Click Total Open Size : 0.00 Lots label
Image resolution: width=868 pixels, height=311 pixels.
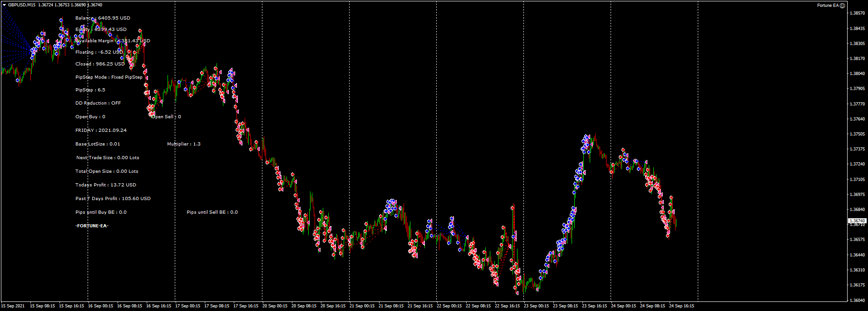pyautogui.click(x=107, y=171)
